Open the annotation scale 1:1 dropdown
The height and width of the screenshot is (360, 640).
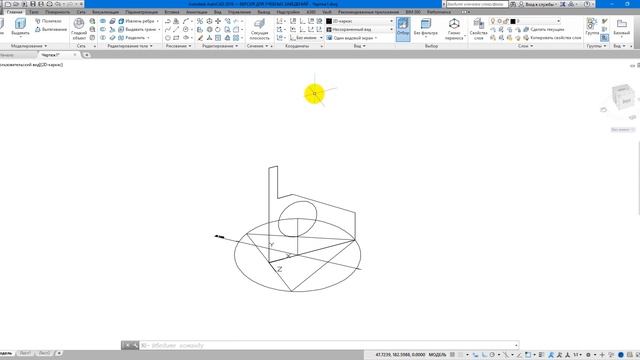577,355
